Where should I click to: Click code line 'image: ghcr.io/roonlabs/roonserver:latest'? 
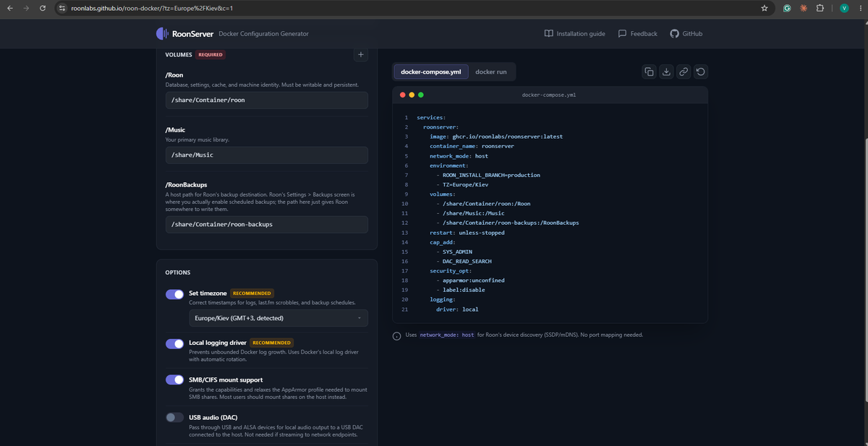[x=496, y=136]
